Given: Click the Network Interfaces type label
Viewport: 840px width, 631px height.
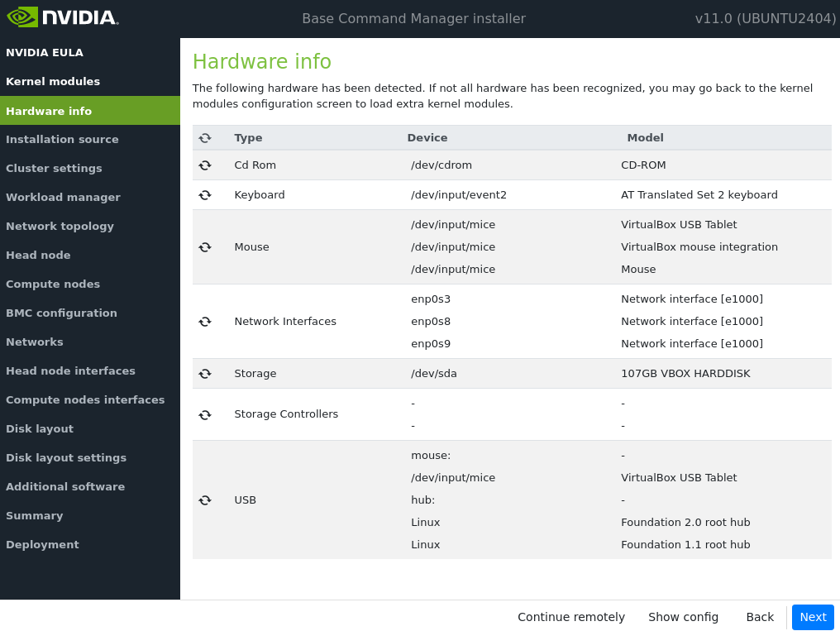Looking at the screenshot, I should point(285,322).
